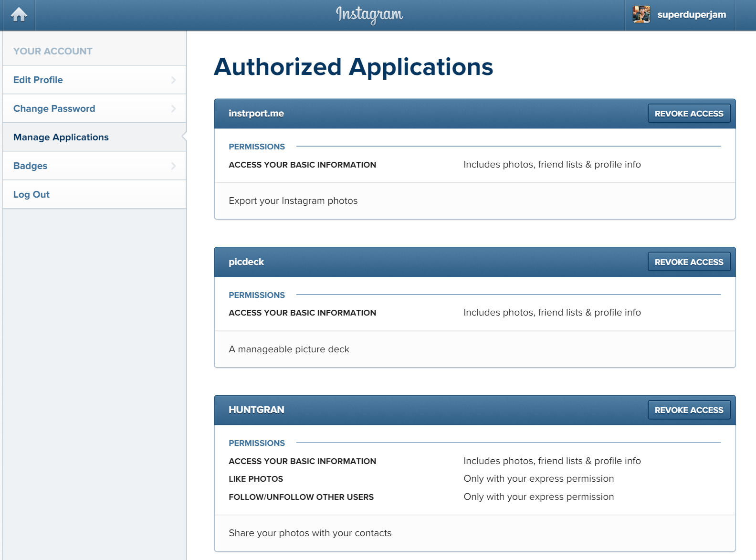The height and width of the screenshot is (560, 756).
Task: Click chevron arrow next to Edit Profile
Action: 173,80
